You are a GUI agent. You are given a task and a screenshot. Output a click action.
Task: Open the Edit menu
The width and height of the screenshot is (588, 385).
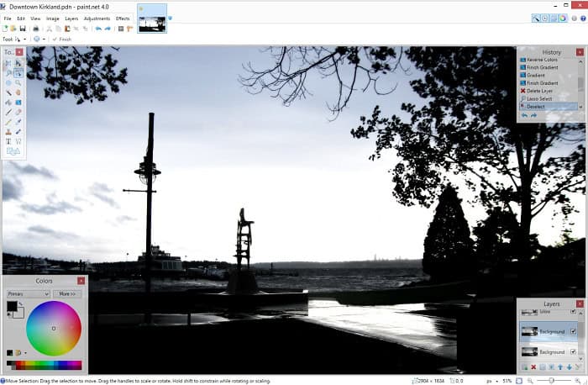tap(21, 18)
